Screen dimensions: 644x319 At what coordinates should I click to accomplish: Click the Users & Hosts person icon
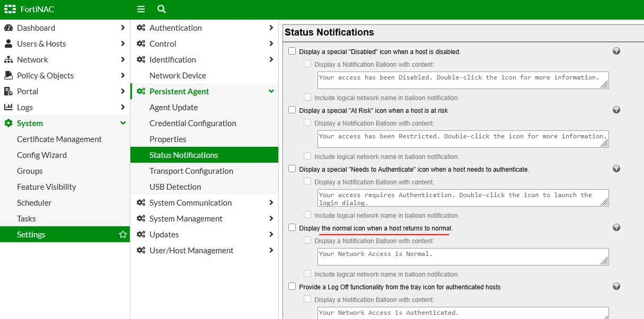coord(8,43)
